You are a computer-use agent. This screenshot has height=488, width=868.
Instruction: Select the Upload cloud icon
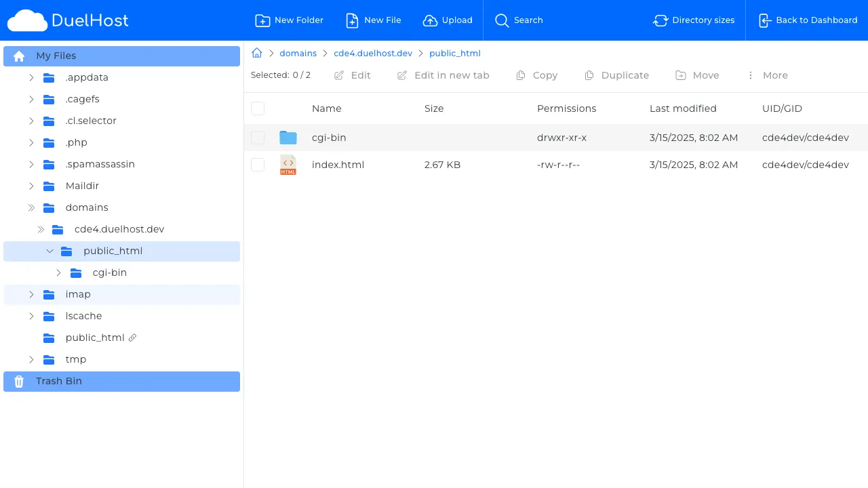[x=430, y=20]
